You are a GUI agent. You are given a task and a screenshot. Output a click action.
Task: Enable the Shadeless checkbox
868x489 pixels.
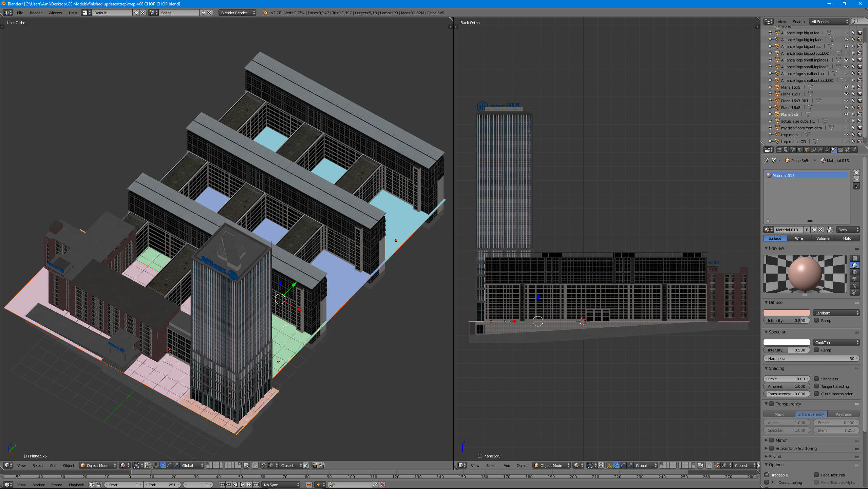[816, 379]
